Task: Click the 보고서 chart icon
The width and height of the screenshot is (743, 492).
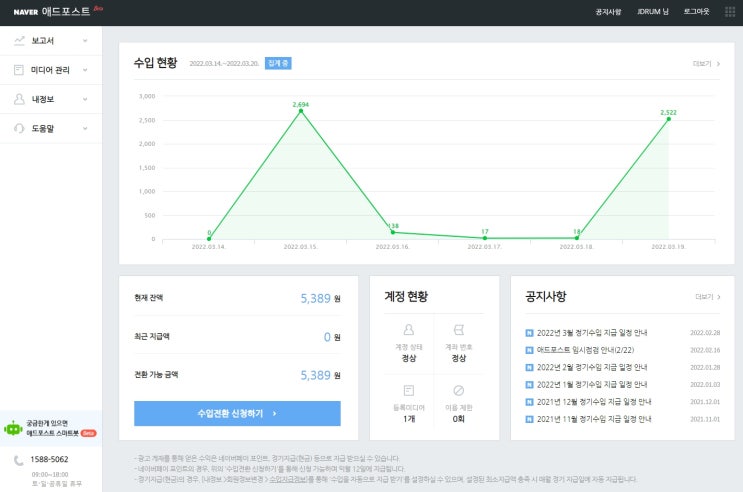Action: [x=19, y=41]
